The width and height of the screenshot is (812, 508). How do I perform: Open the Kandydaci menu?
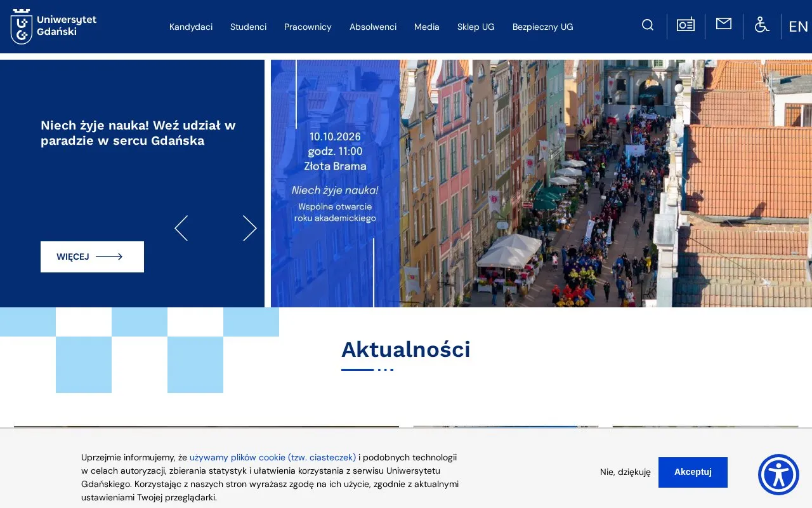pos(191,27)
